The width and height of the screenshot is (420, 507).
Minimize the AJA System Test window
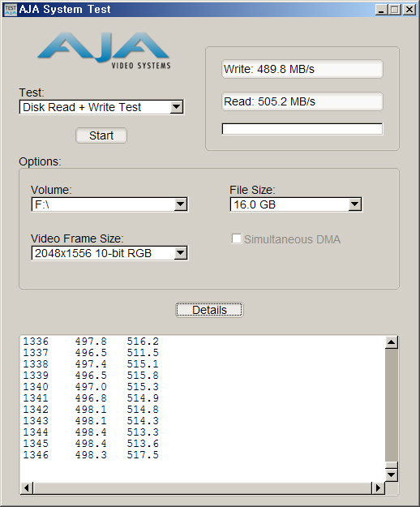[381, 10]
